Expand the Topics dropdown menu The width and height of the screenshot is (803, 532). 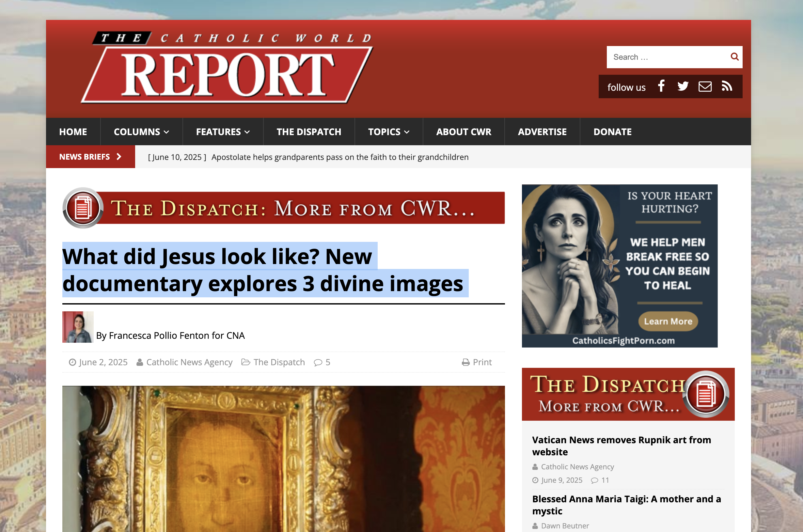[x=388, y=132]
